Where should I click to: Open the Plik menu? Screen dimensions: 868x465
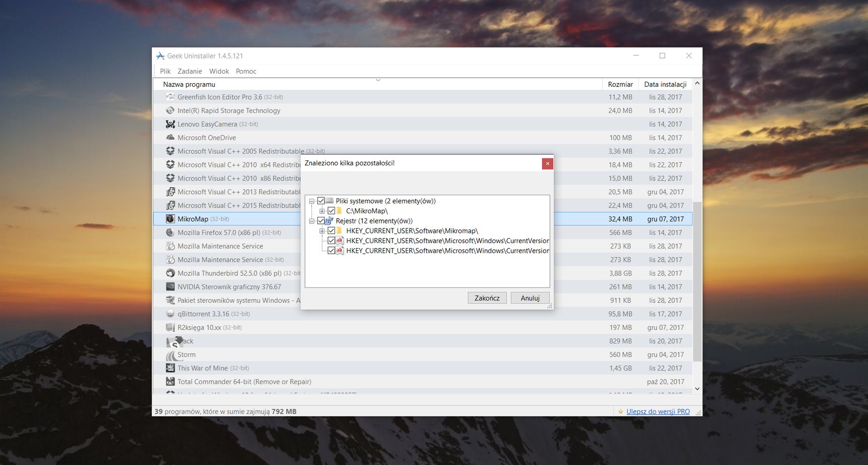[x=165, y=71]
